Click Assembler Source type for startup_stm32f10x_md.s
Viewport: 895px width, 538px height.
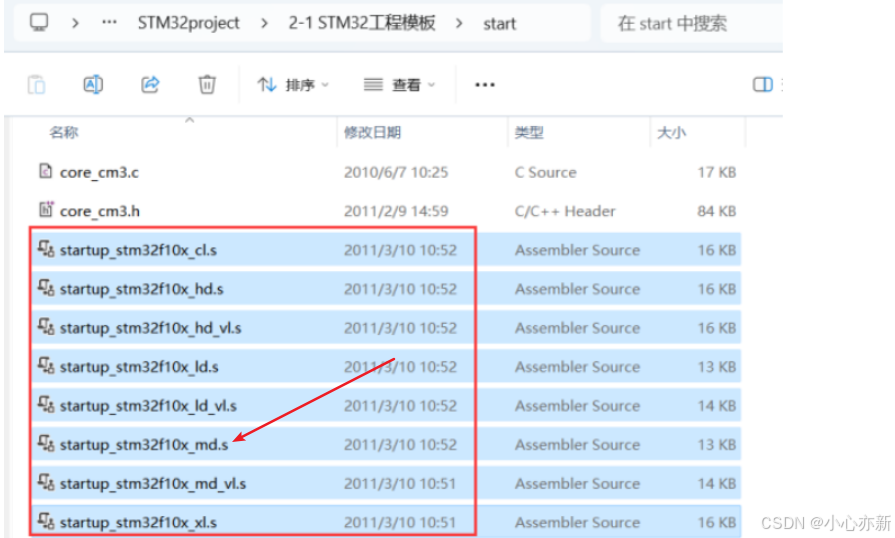click(x=577, y=444)
